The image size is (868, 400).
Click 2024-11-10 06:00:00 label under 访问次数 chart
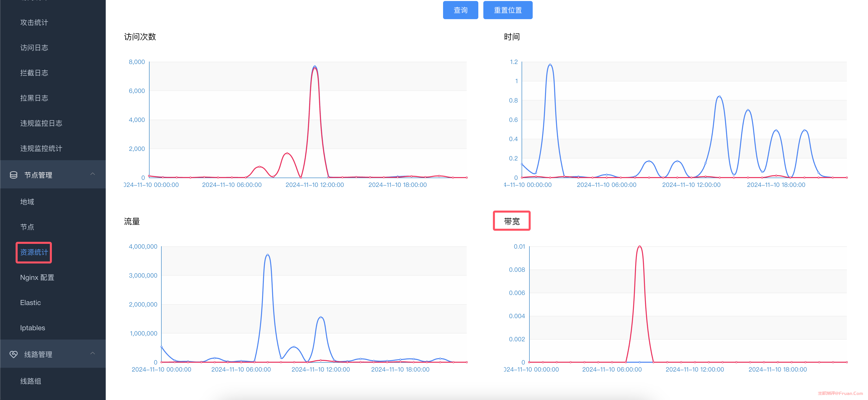click(232, 185)
